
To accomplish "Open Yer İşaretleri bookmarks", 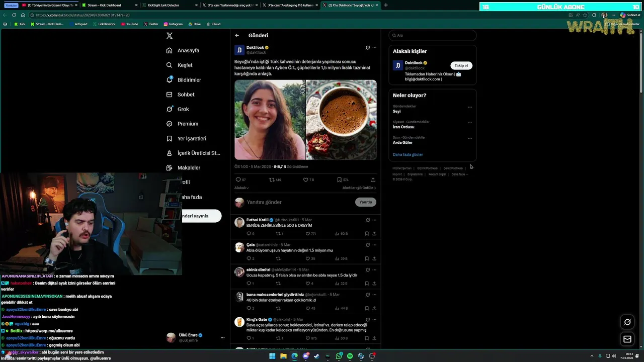I will (186, 138).
